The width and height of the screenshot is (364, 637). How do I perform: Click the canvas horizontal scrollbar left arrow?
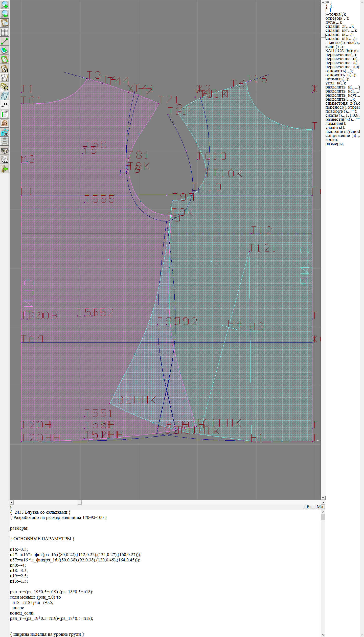pyautogui.click(x=11, y=502)
